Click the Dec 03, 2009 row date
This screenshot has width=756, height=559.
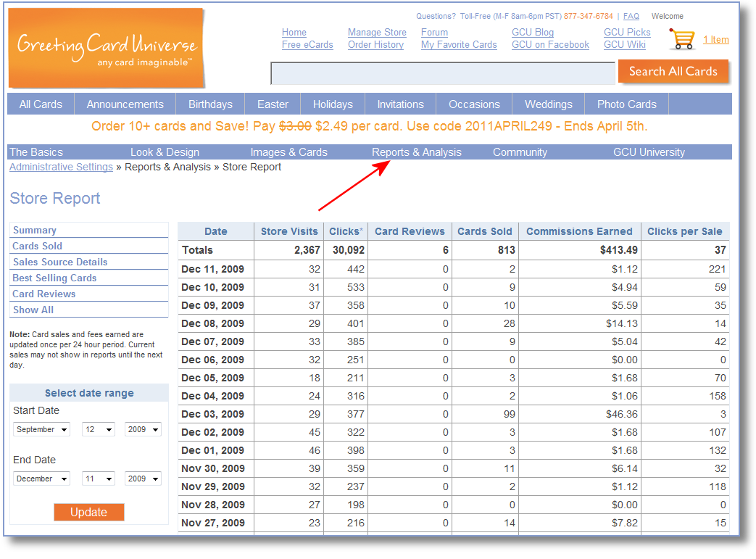(212, 414)
